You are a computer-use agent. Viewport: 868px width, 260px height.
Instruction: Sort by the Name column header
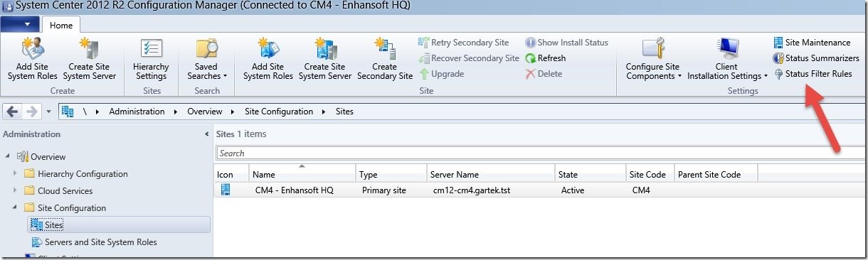(302, 175)
